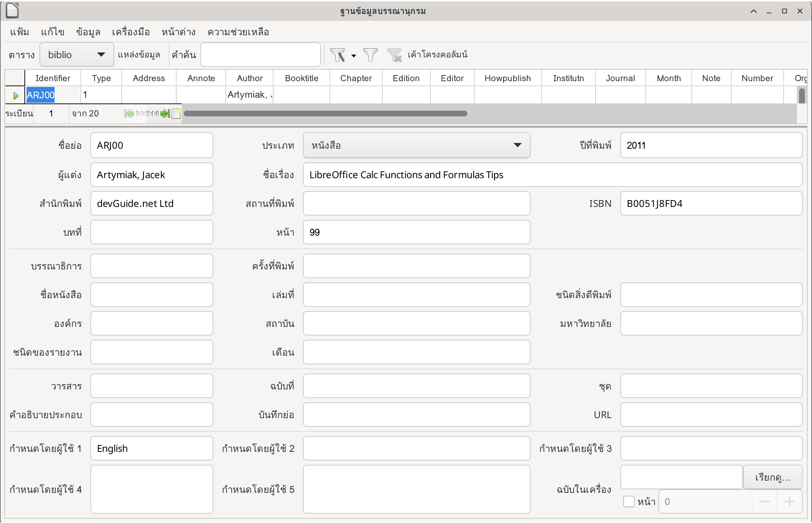Click the Standard Filter funnel icon
This screenshot has width=812, height=523.
(370, 55)
